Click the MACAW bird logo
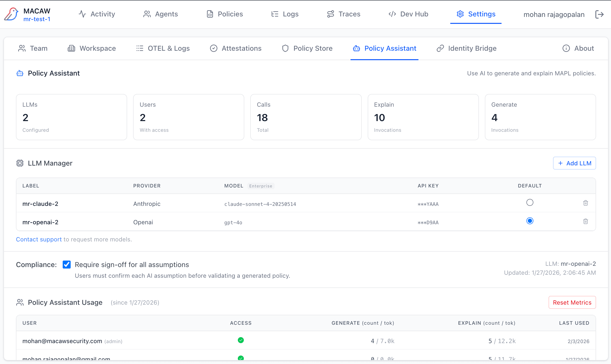Viewport: 611px width, 364px height. point(11,14)
